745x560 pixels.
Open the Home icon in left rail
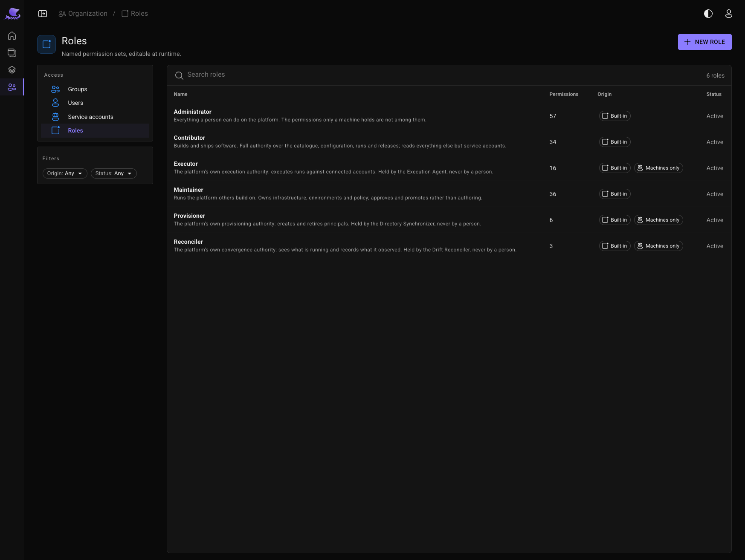click(12, 36)
